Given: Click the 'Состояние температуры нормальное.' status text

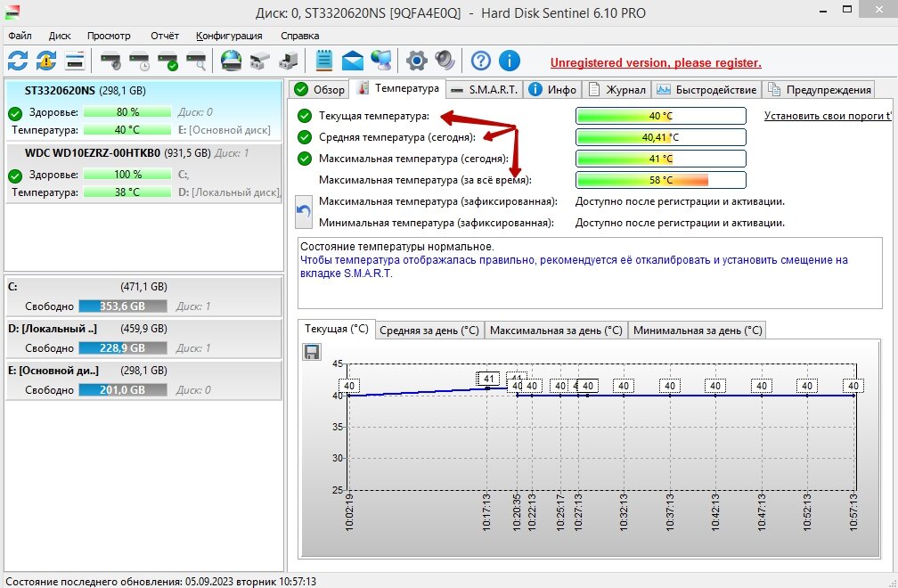Looking at the screenshot, I should click(x=397, y=247).
